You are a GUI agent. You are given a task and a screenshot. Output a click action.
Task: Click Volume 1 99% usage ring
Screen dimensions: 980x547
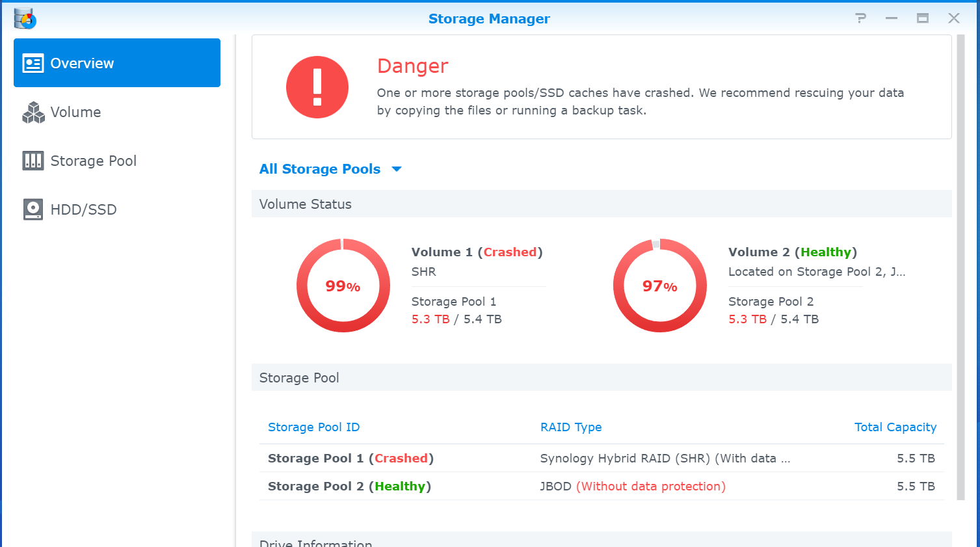343,286
